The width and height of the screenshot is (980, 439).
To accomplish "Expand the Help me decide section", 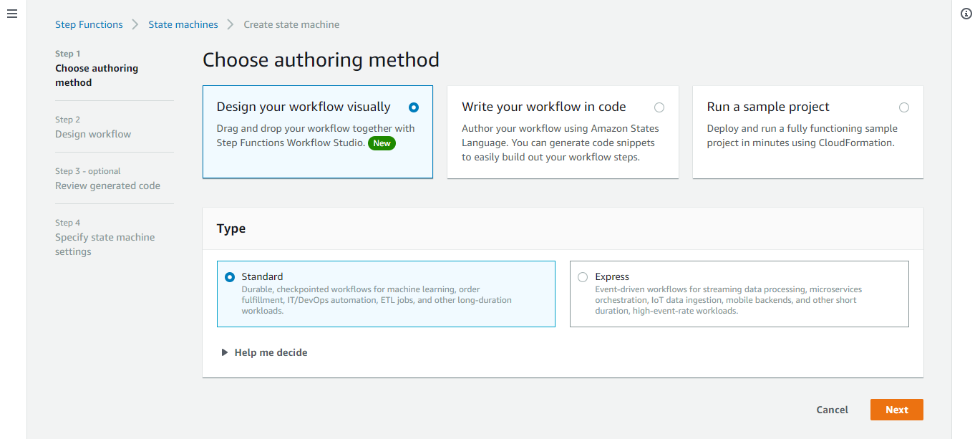I will (x=265, y=352).
